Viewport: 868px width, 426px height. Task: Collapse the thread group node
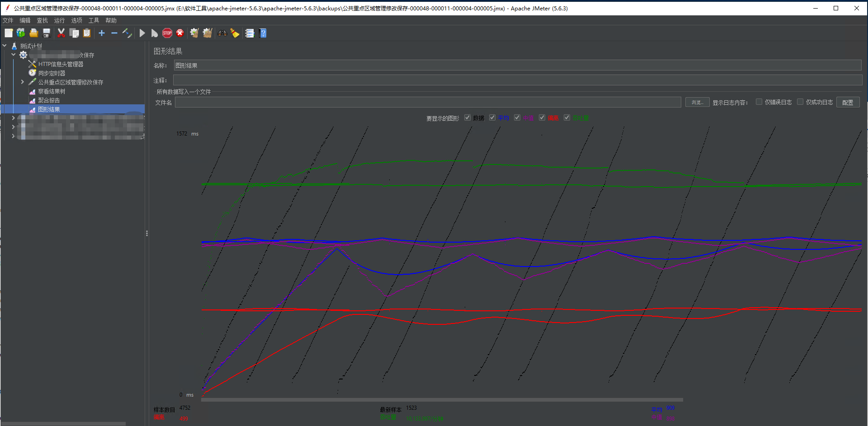[14, 55]
